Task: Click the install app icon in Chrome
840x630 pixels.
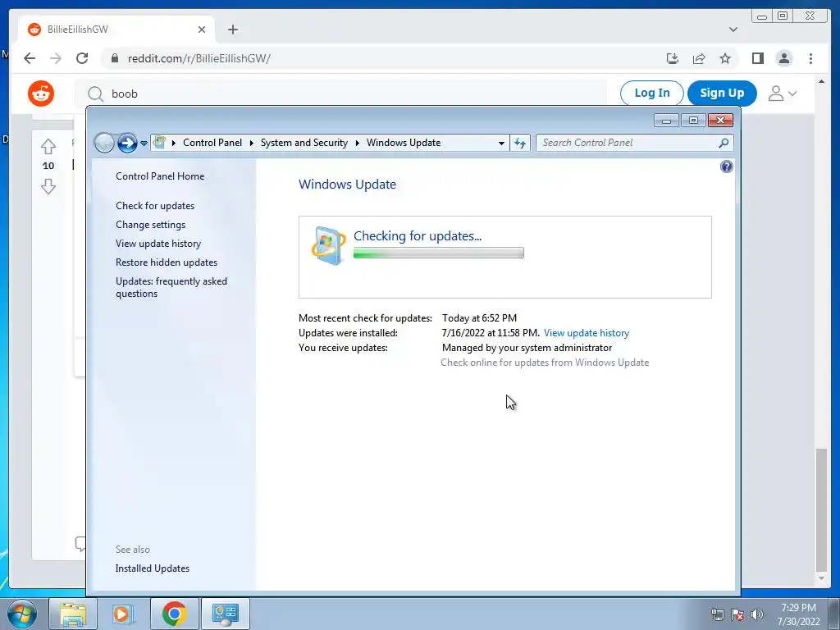Action: click(x=673, y=58)
